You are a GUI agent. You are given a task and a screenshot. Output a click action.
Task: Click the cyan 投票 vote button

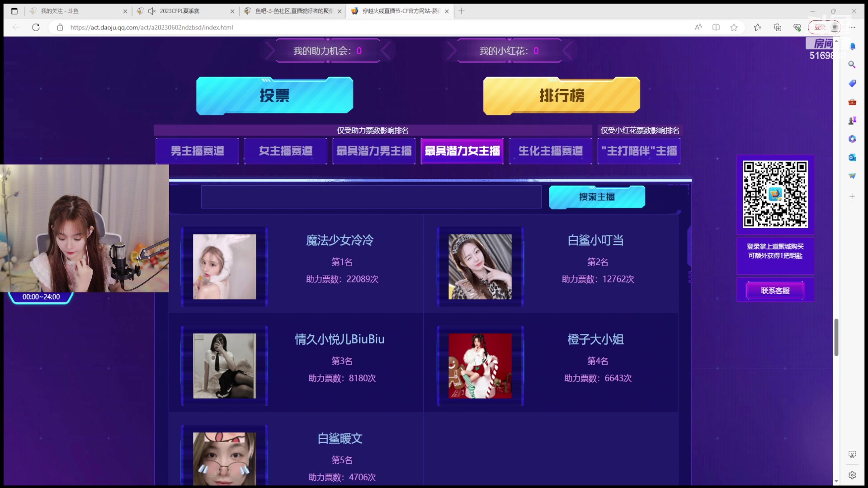coord(274,95)
